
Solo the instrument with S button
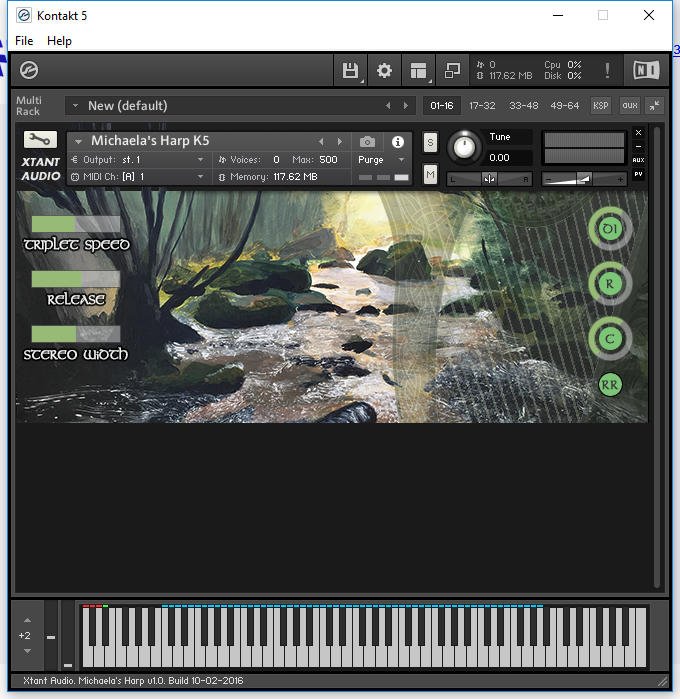430,143
